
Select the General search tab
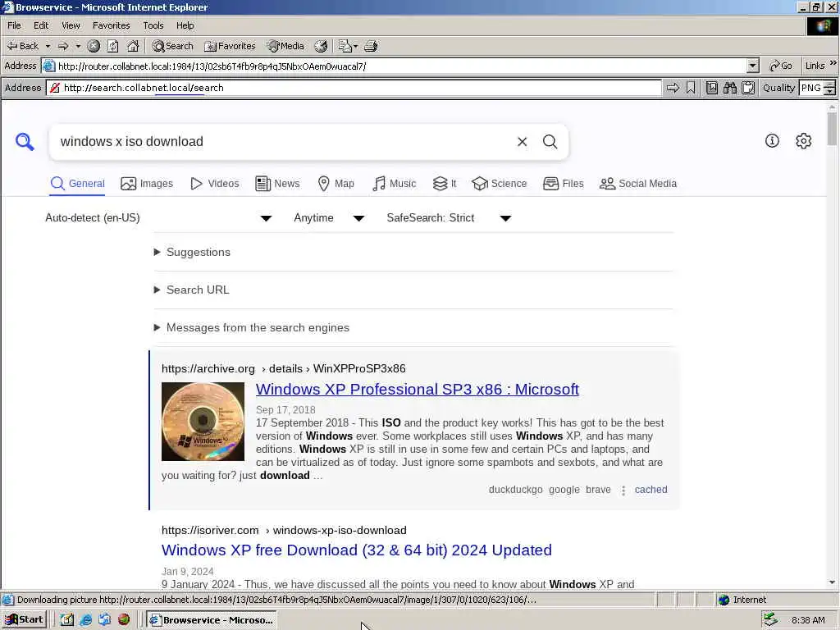(78, 184)
